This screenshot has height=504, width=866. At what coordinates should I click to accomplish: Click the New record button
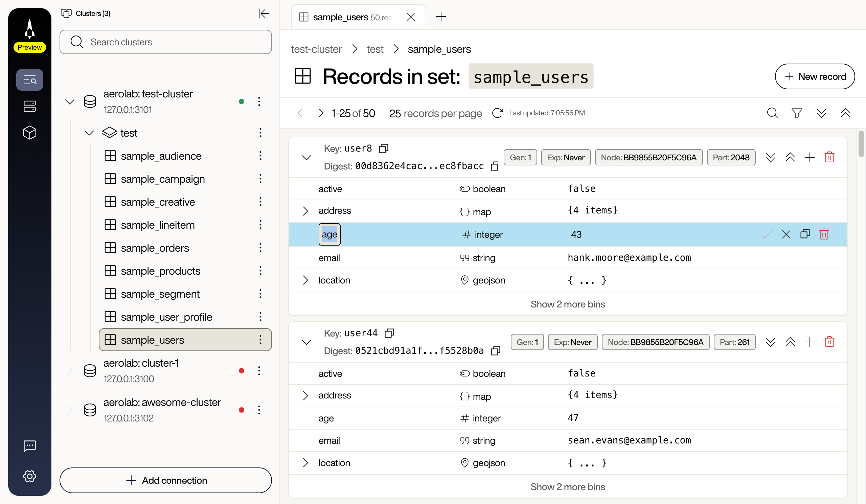[x=815, y=76]
